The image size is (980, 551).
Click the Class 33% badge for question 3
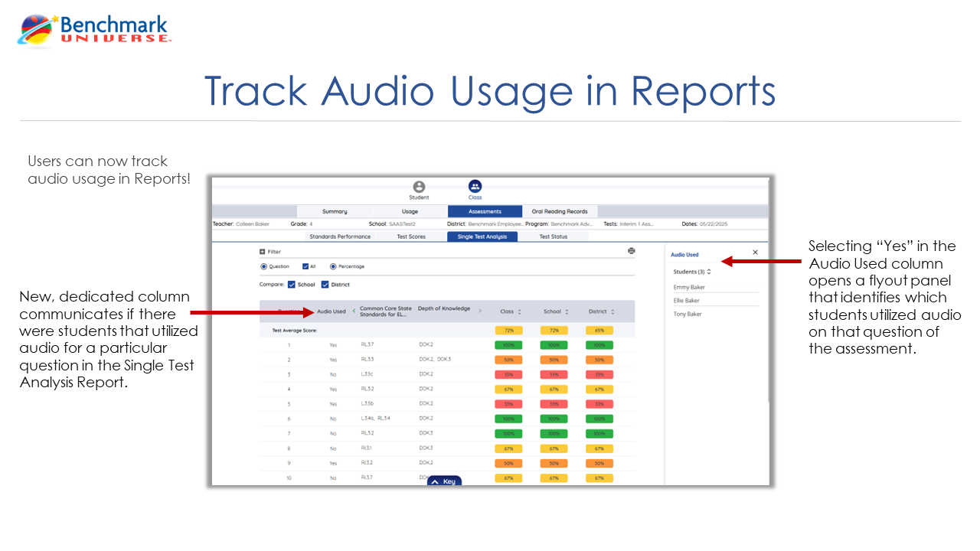point(508,375)
